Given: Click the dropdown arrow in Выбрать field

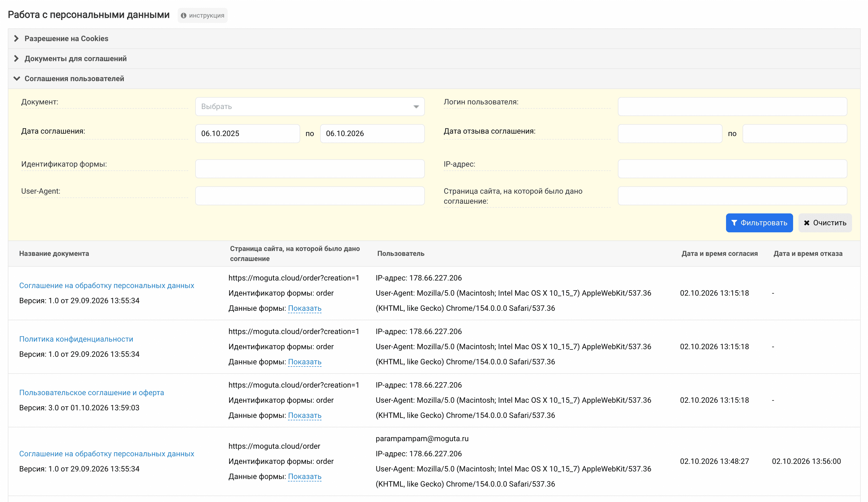Looking at the screenshot, I should 416,107.
